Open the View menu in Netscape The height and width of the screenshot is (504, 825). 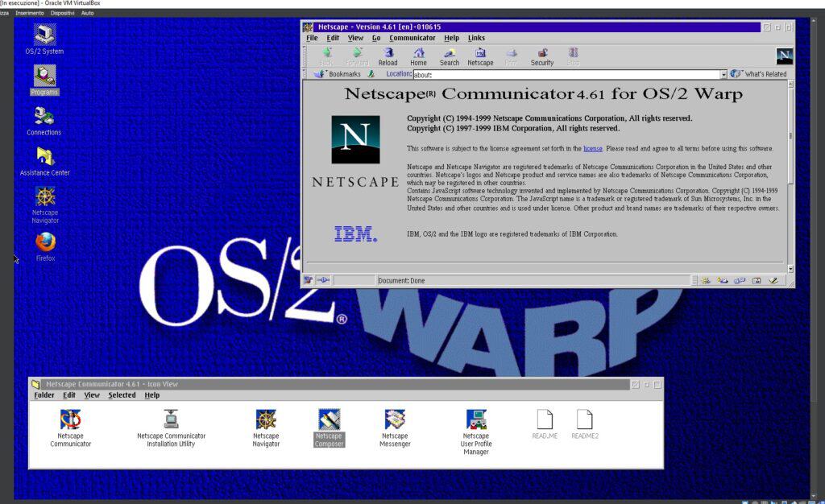point(355,38)
